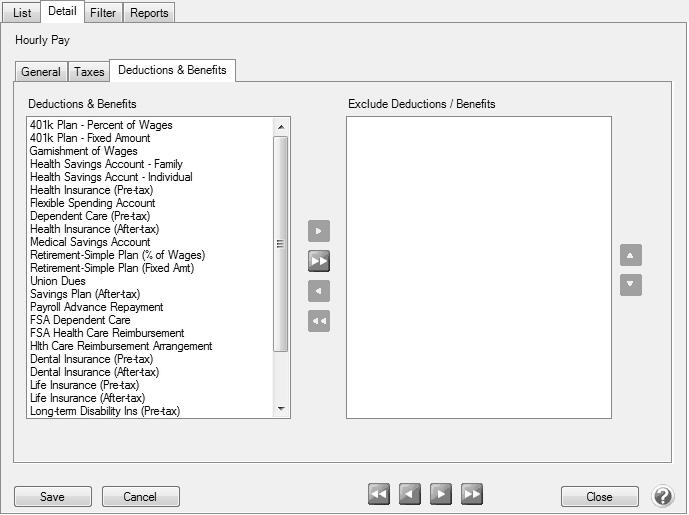Open the Filter tab
Screen dimensions: 689x515
(102, 13)
